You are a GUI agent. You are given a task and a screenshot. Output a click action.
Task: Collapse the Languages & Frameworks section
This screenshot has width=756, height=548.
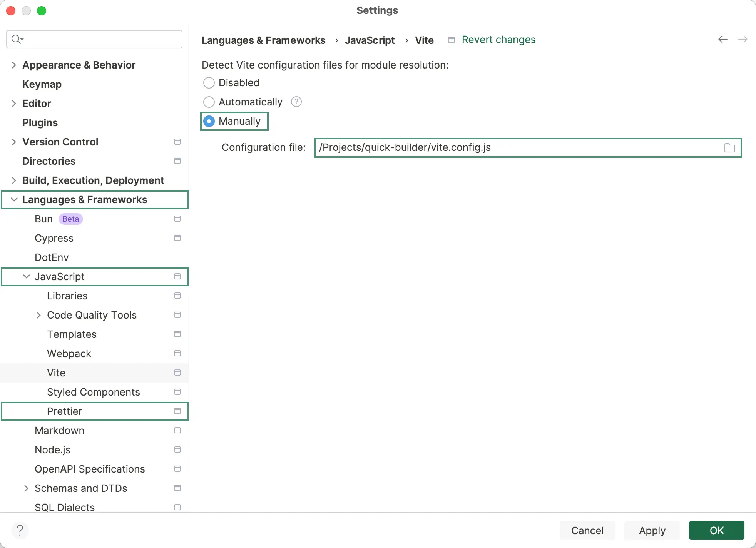pyautogui.click(x=14, y=200)
